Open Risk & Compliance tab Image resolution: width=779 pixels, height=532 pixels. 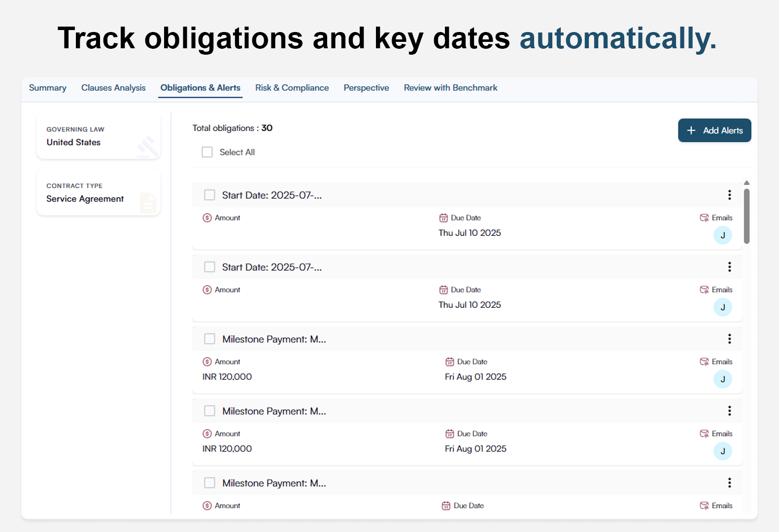pos(292,88)
